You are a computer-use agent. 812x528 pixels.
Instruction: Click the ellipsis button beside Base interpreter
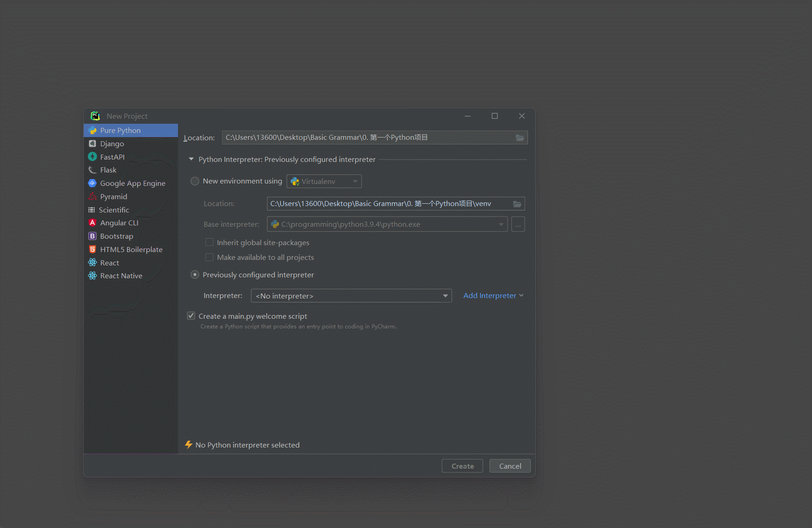pyautogui.click(x=518, y=224)
